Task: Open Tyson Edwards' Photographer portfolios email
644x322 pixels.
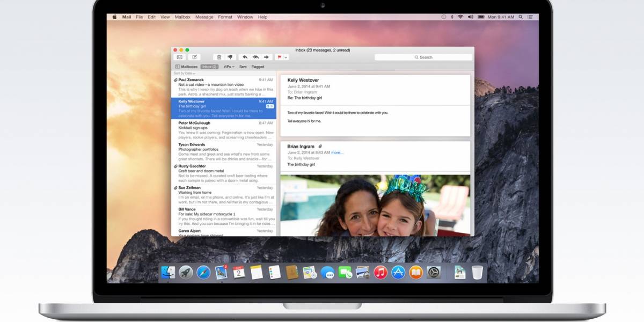Action: [x=224, y=151]
